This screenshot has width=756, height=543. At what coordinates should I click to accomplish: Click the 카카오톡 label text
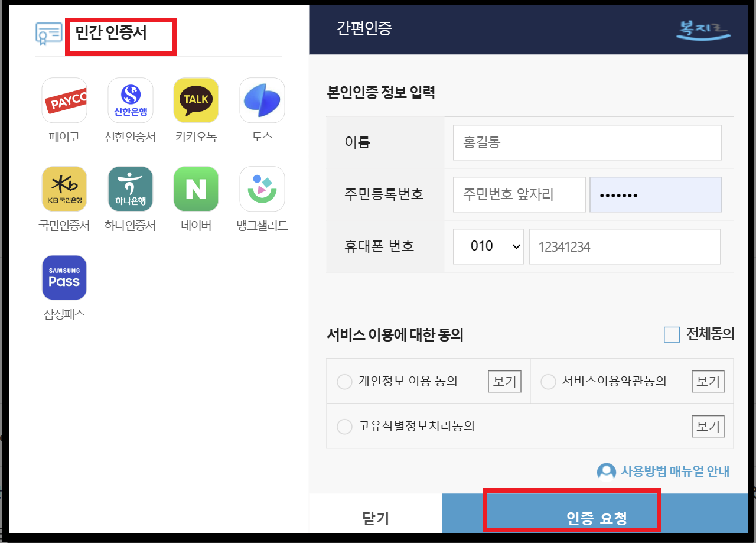click(196, 137)
